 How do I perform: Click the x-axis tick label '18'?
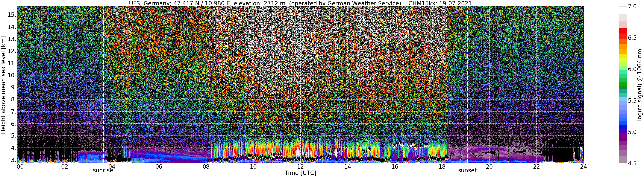coord(442,167)
